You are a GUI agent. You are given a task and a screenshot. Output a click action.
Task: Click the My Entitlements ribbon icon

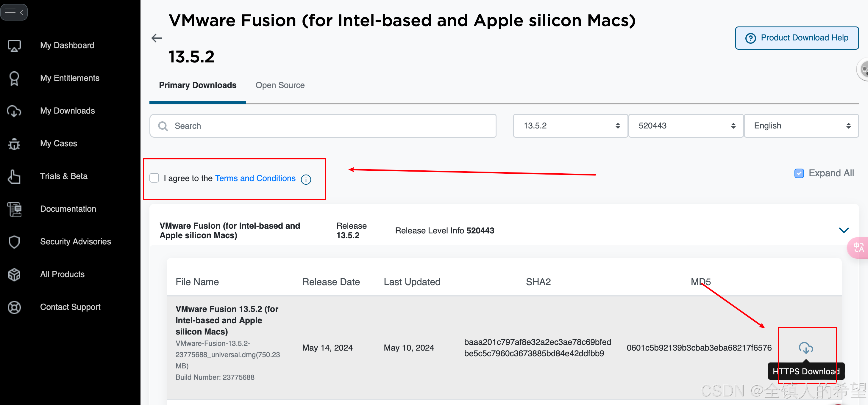[x=14, y=78]
